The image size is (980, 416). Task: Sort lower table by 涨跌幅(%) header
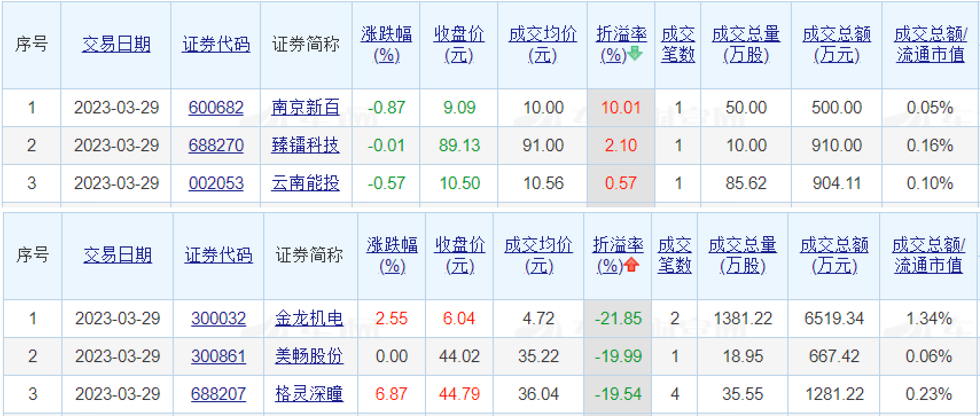tap(392, 255)
